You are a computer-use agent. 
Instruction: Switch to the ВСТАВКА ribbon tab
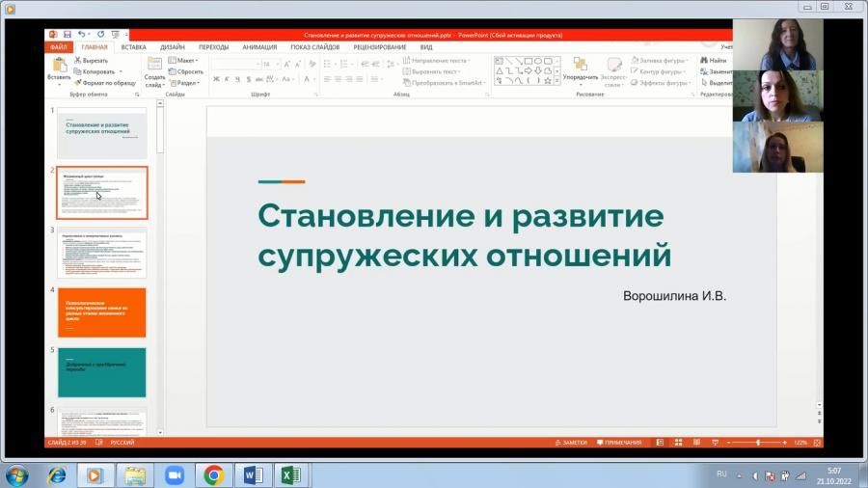tap(133, 47)
